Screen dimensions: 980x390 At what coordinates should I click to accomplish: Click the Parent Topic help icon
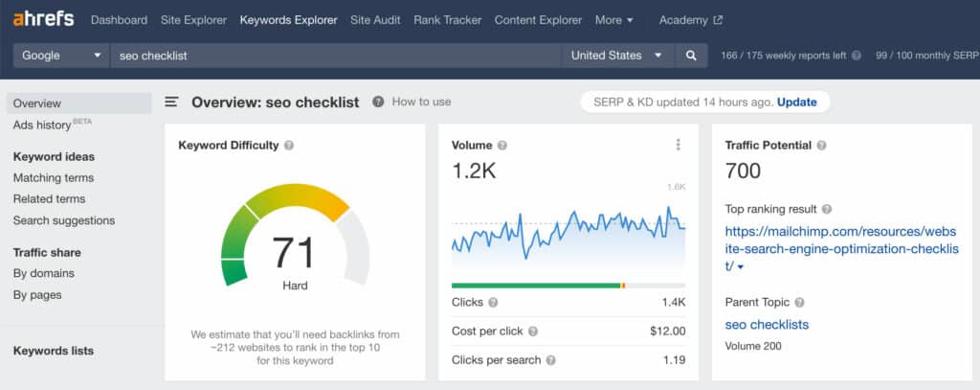coord(799,303)
